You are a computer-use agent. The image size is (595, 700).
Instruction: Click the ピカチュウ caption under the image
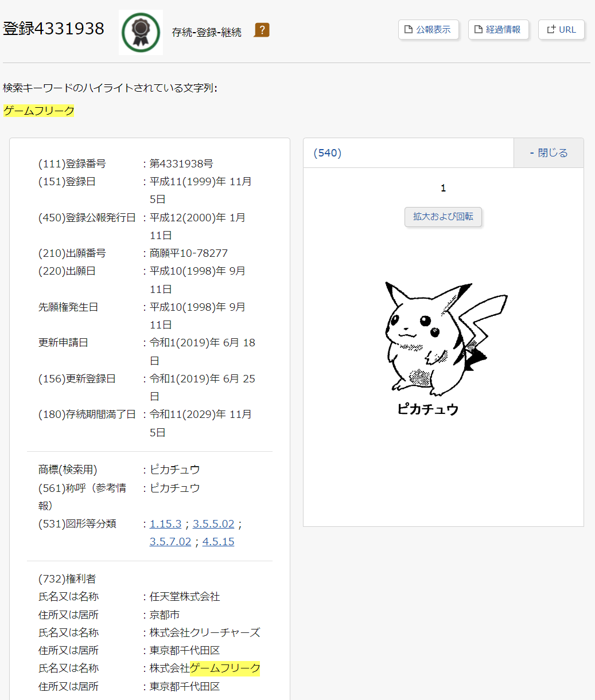[x=428, y=409]
